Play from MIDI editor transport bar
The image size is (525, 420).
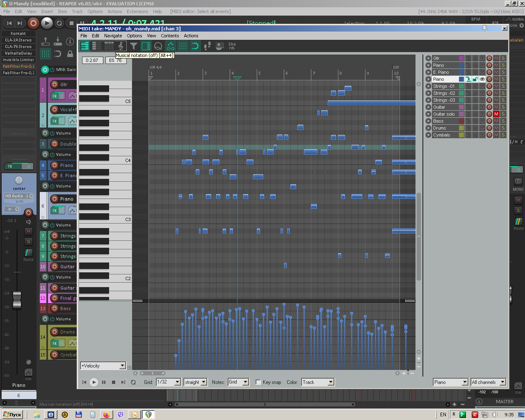94,382
